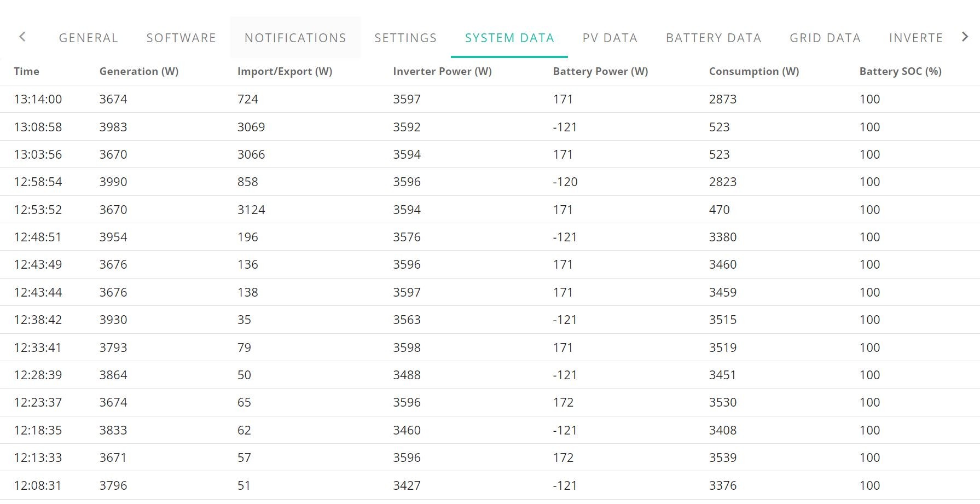Open the BATTERY DATA tab
This screenshot has width=980, height=504.
[714, 38]
